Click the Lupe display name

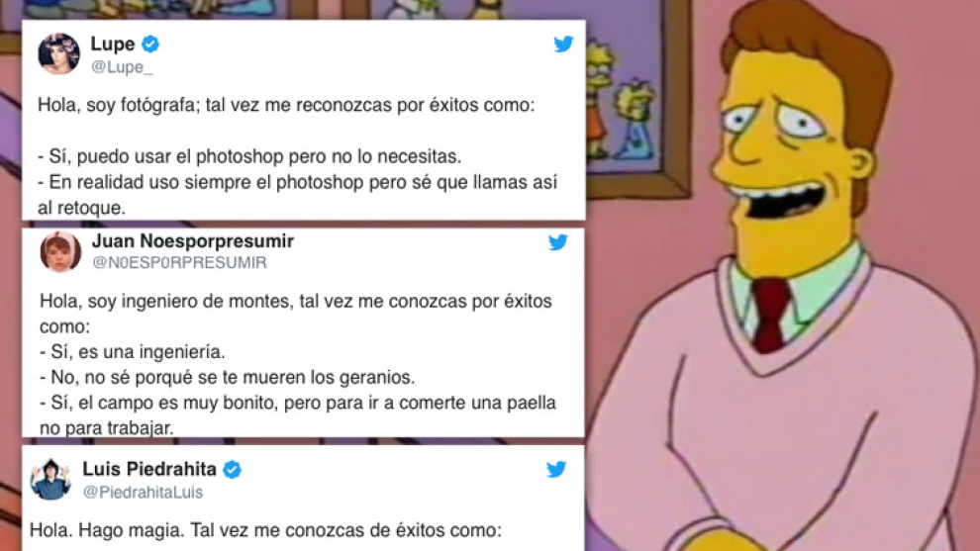pos(113,44)
